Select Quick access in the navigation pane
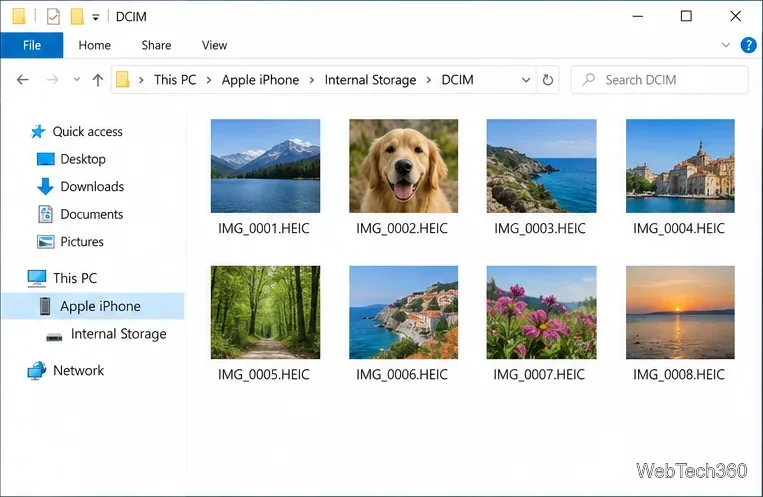763x497 pixels. click(x=87, y=131)
